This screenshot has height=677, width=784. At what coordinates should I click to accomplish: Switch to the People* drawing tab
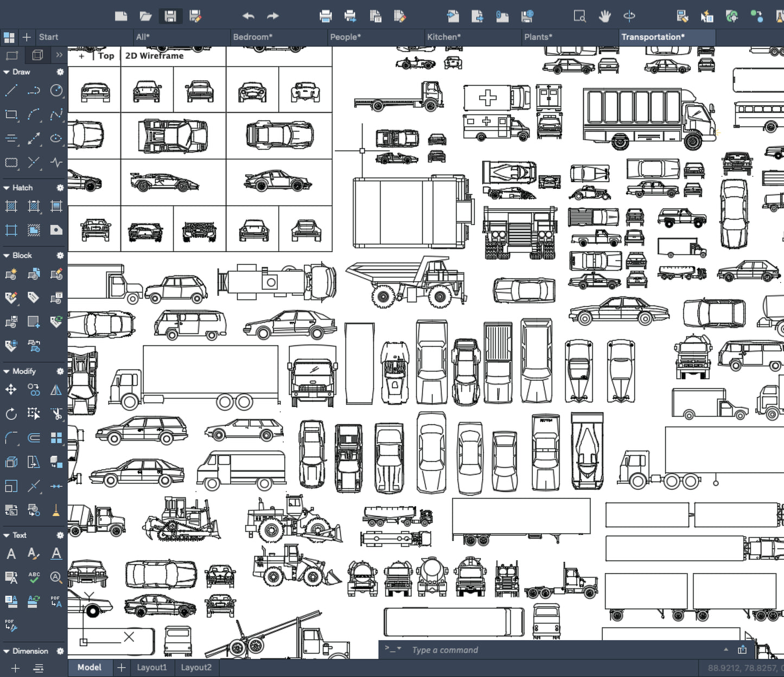tap(375, 37)
